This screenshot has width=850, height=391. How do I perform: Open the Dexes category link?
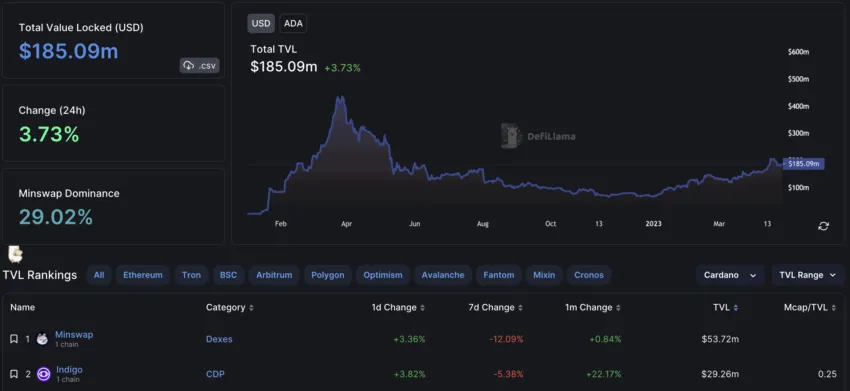(219, 339)
